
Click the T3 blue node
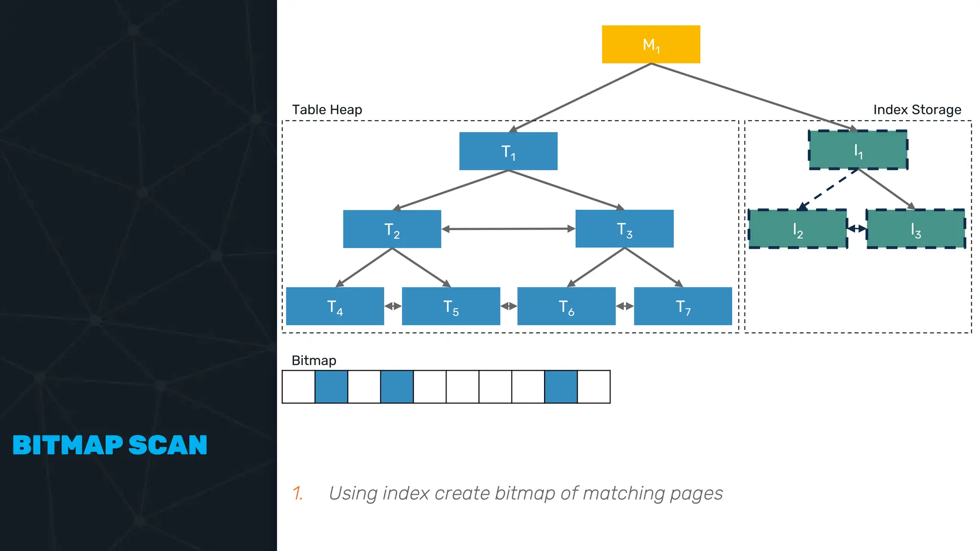click(624, 229)
